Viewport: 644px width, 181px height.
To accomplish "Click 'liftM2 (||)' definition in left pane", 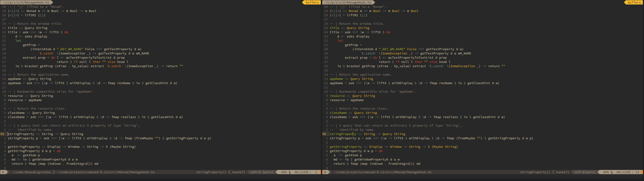I will click(26, 15).
